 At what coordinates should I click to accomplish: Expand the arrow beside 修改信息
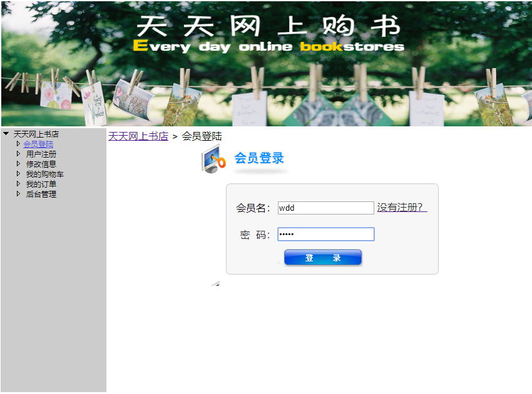[18, 164]
